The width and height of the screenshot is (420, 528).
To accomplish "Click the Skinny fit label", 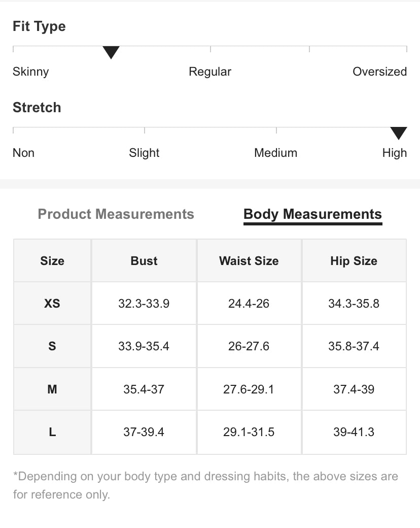I will pyautogui.click(x=31, y=72).
